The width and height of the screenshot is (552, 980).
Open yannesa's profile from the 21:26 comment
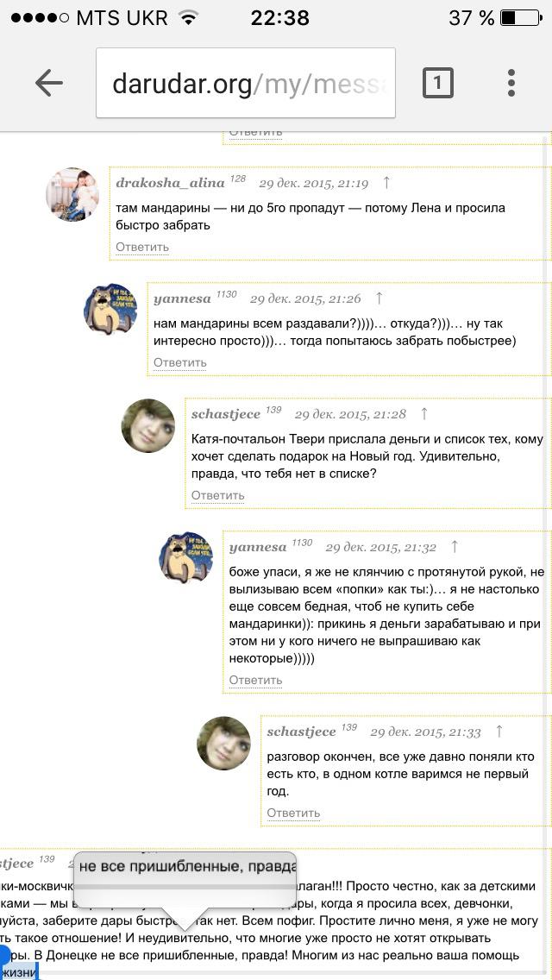(x=182, y=298)
